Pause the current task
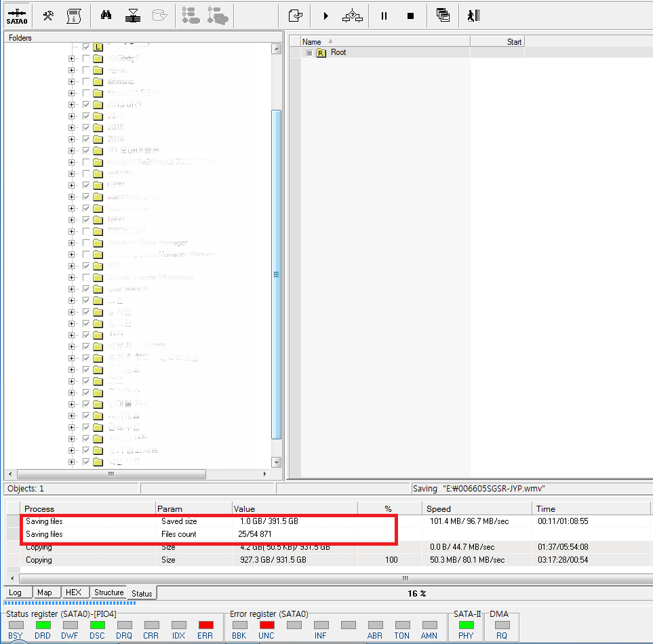 click(x=384, y=16)
